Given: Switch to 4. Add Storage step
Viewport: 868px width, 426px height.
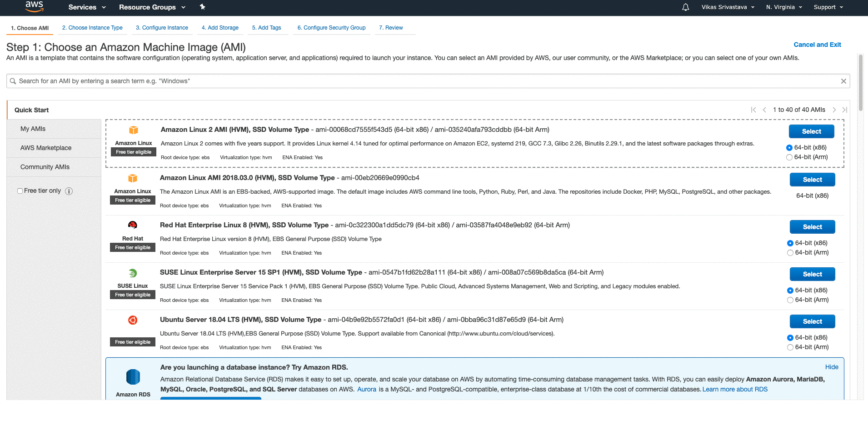Looking at the screenshot, I should coord(220,28).
